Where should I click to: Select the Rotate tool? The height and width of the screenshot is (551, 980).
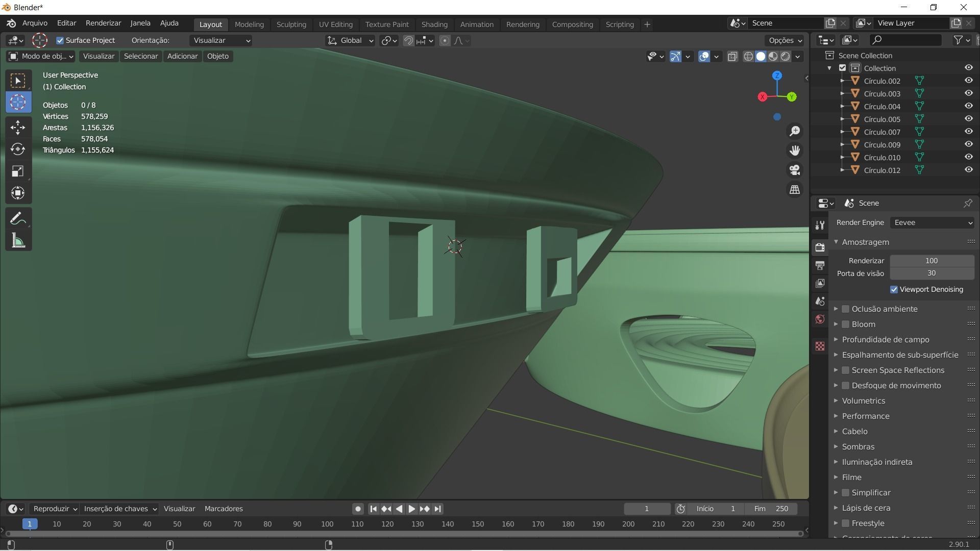coord(18,149)
